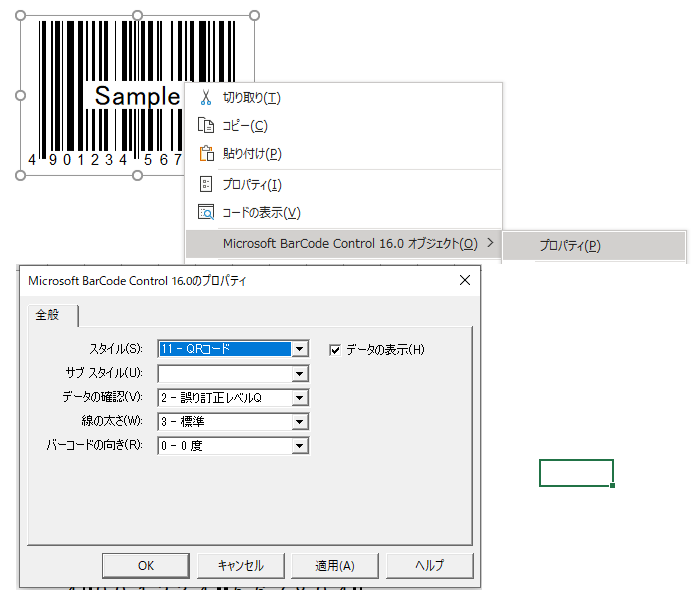Click the Copy pages icon
694x610 pixels.
[x=206, y=126]
